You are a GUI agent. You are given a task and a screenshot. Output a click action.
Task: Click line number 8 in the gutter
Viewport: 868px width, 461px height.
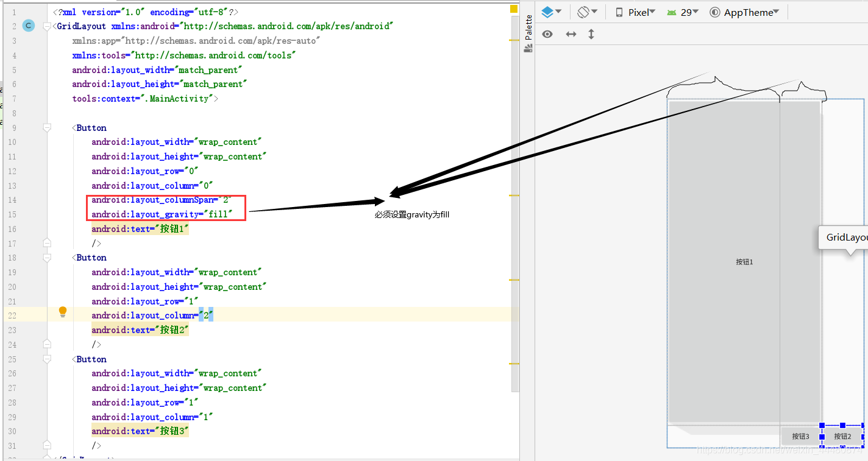(14, 113)
